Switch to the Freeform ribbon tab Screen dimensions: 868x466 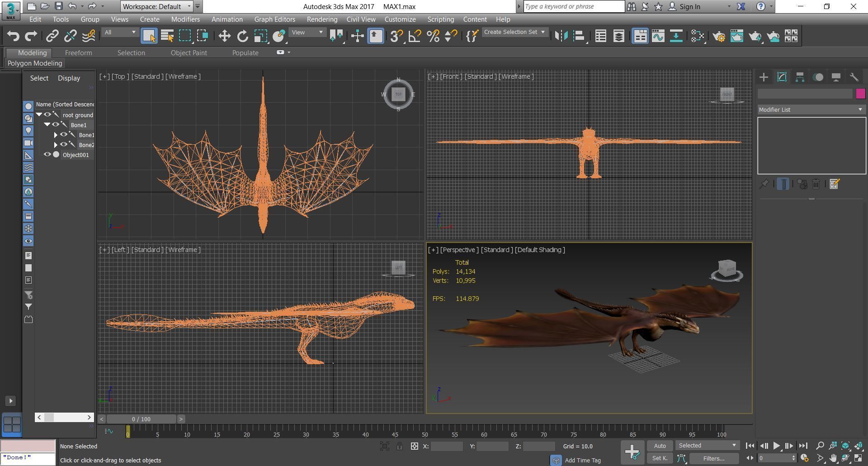point(78,53)
